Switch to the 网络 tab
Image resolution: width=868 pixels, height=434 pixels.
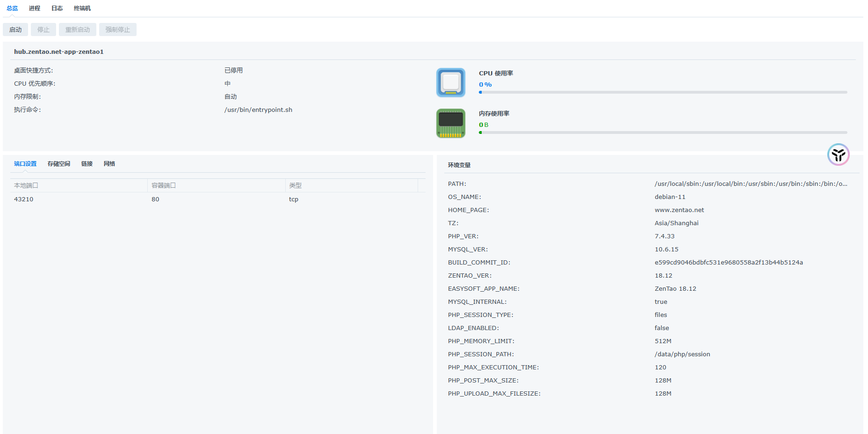click(x=109, y=164)
